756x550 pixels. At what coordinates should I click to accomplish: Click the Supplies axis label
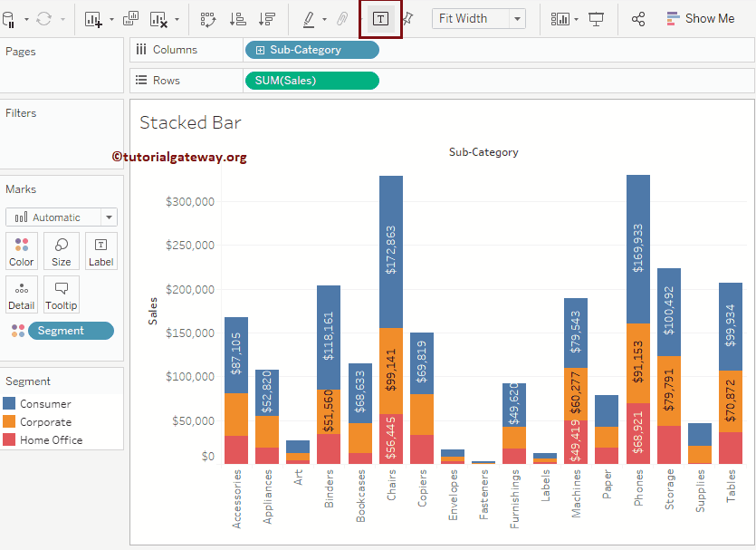click(700, 491)
